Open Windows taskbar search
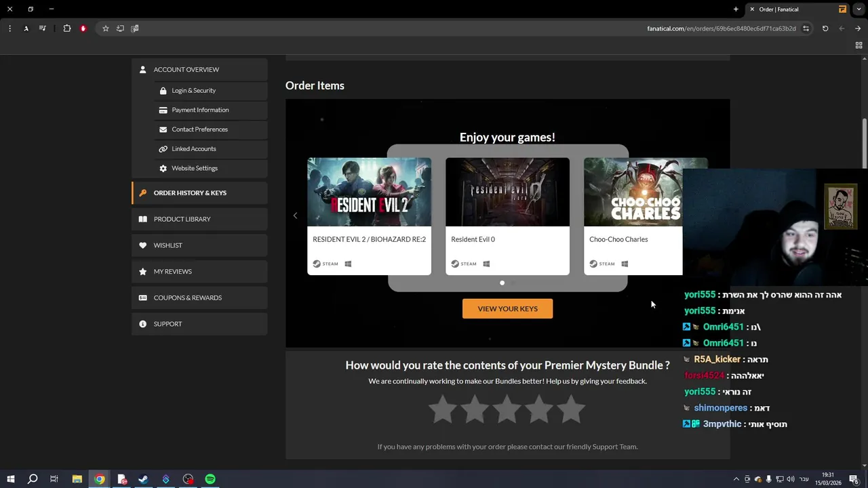Image resolution: width=868 pixels, height=488 pixels. pyautogui.click(x=32, y=479)
